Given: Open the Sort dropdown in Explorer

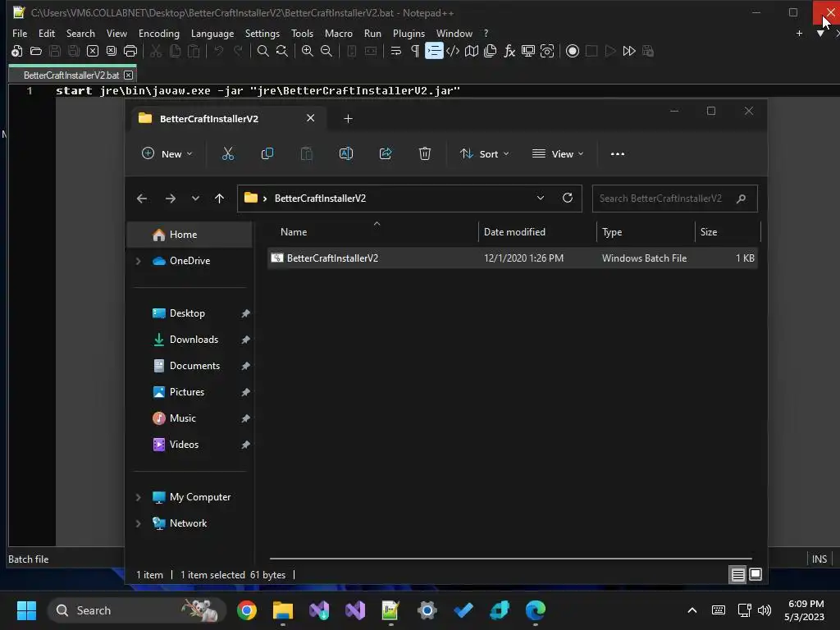Looking at the screenshot, I should point(484,153).
